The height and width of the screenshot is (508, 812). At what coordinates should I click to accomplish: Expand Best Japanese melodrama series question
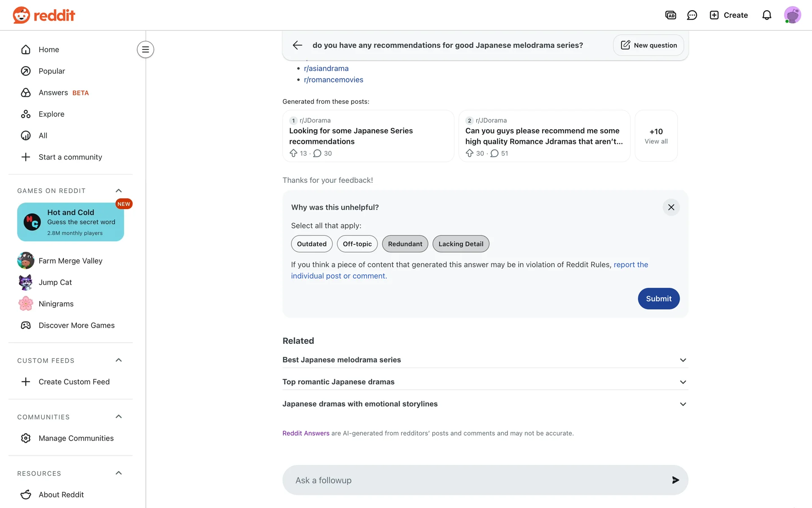[x=485, y=360]
